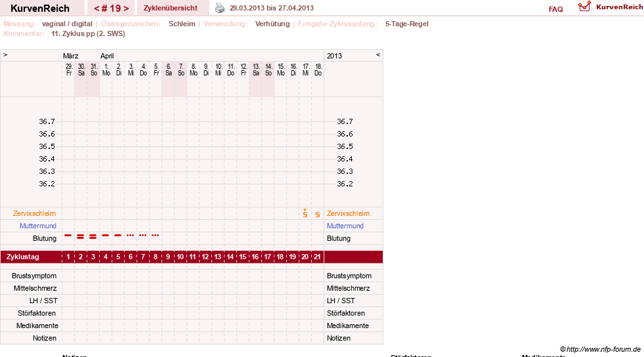This screenshot has height=357, width=644.
Task: Click date header '29. Fr'
Action: [x=69, y=70]
